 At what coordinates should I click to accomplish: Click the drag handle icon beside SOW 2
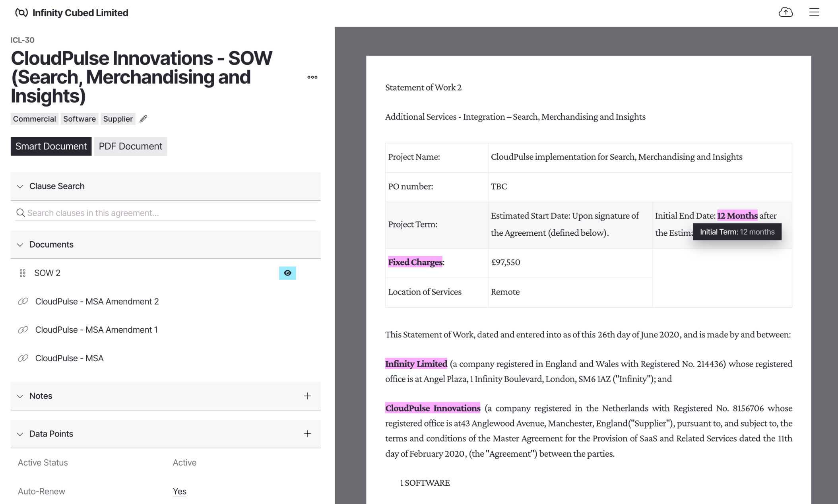(x=23, y=273)
